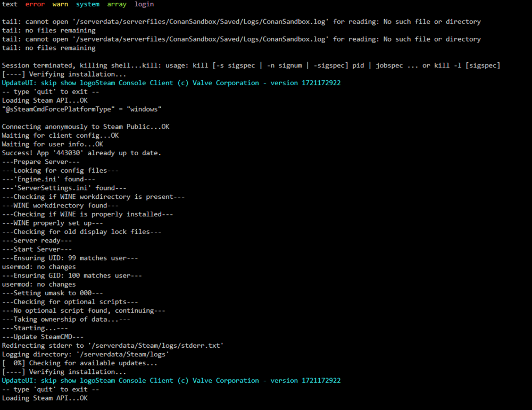Click the '---Start Server---' line
This screenshot has width=532, height=410.
(x=37, y=249)
